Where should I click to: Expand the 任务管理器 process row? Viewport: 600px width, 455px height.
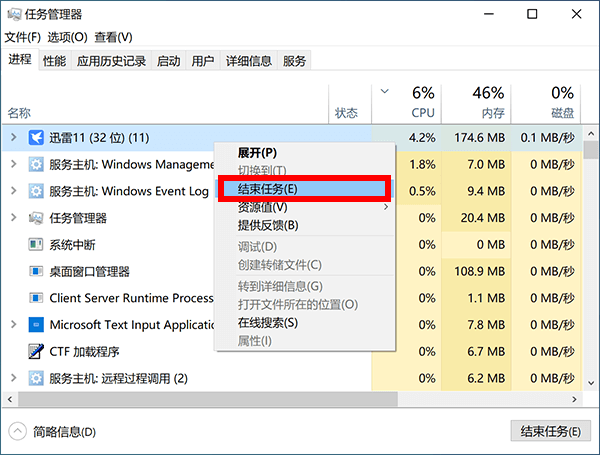pos(13,218)
